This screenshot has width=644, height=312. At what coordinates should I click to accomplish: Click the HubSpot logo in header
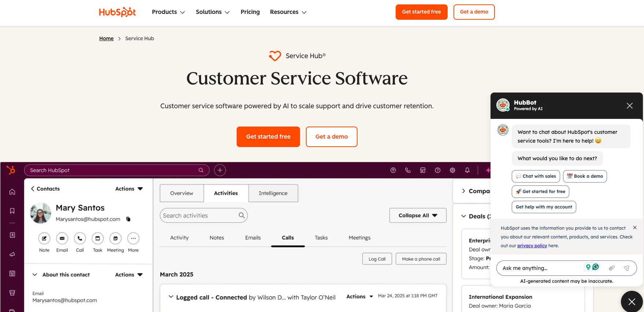[117, 12]
